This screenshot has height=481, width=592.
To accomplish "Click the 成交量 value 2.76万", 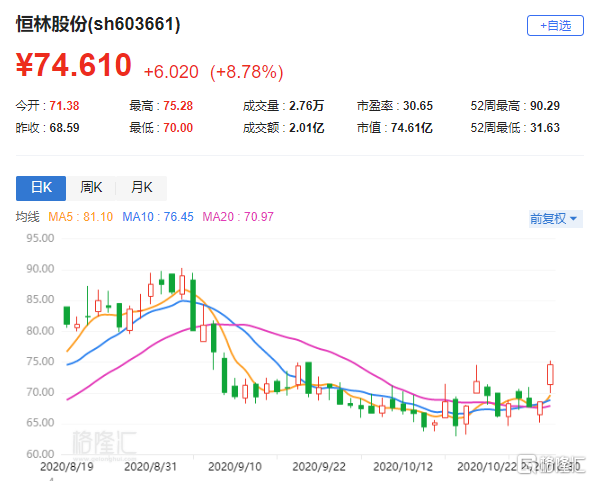I will [x=307, y=106].
